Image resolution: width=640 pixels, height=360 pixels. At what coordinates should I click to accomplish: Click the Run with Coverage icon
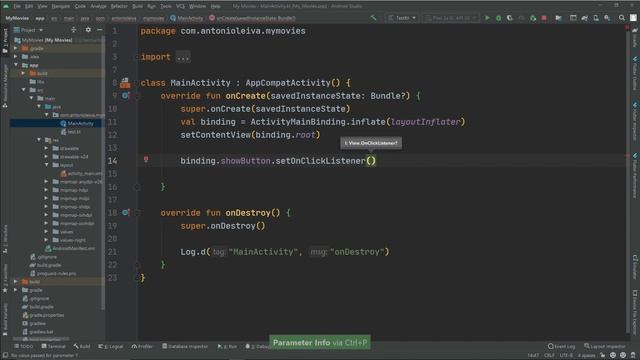(x=510, y=18)
